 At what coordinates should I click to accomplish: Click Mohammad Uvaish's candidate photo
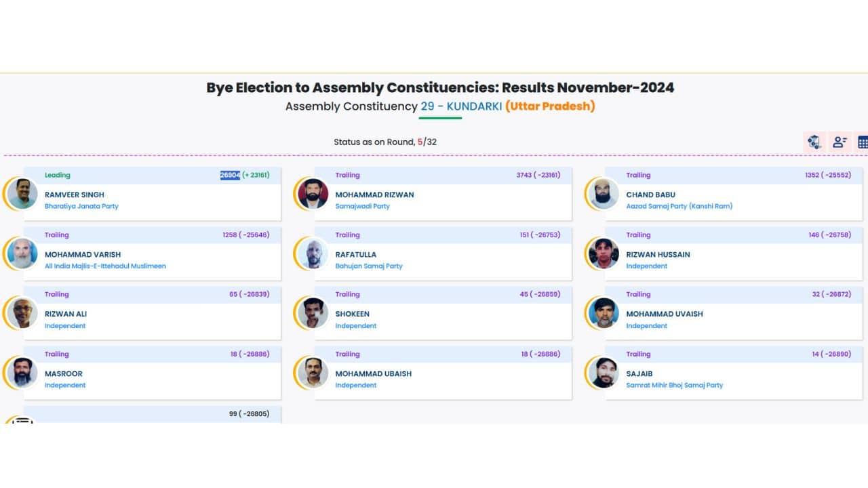pos(604,313)
